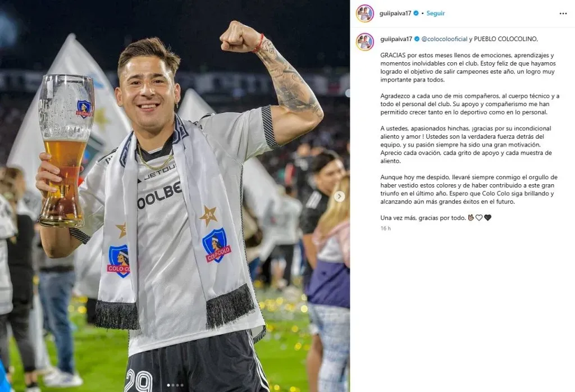Click the white heart emoji in the caption

(x=479, y=217)
